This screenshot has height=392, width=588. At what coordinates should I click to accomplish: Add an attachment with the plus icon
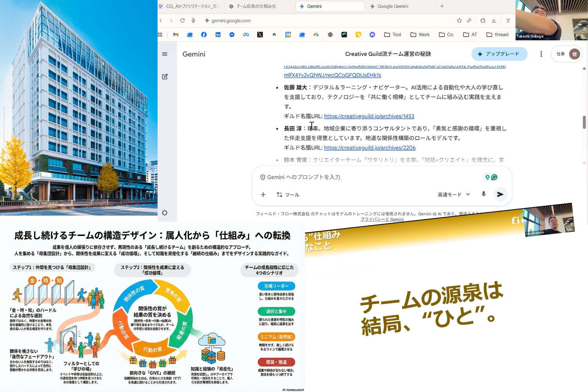(263, 194)
